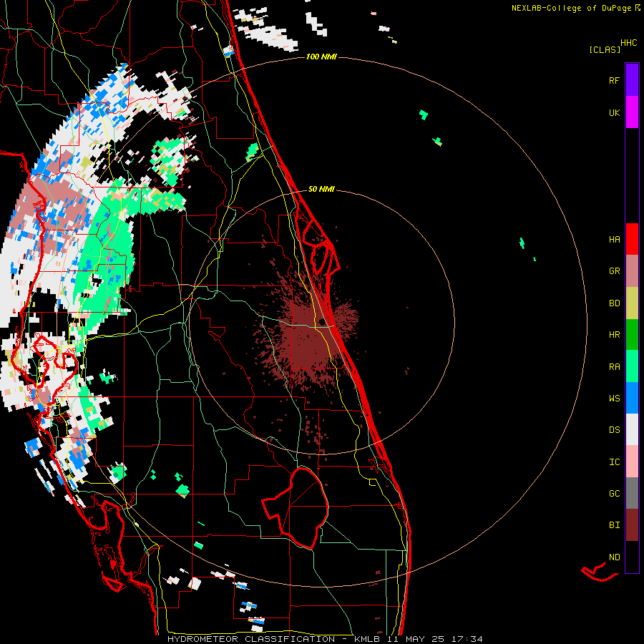Click the BD legend label
644x644 pixels.
(x=614, y=303)
